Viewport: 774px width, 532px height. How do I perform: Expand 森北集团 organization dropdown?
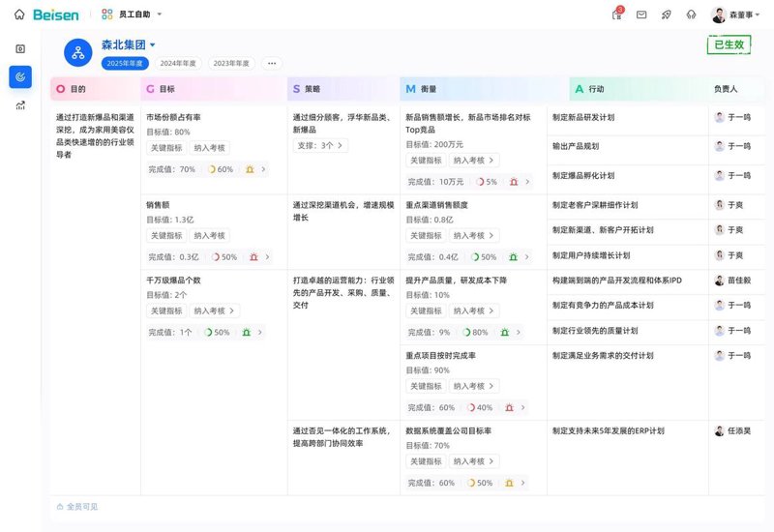tap(153, 44)
